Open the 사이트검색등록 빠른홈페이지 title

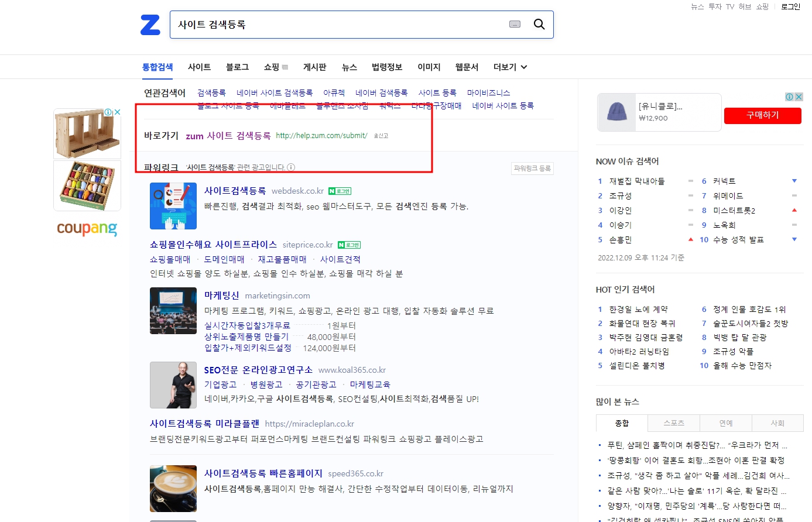(263, 473)
